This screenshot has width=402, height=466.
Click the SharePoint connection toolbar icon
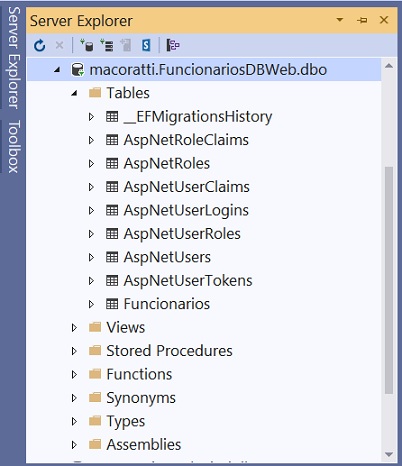click(x=146, y=45)
